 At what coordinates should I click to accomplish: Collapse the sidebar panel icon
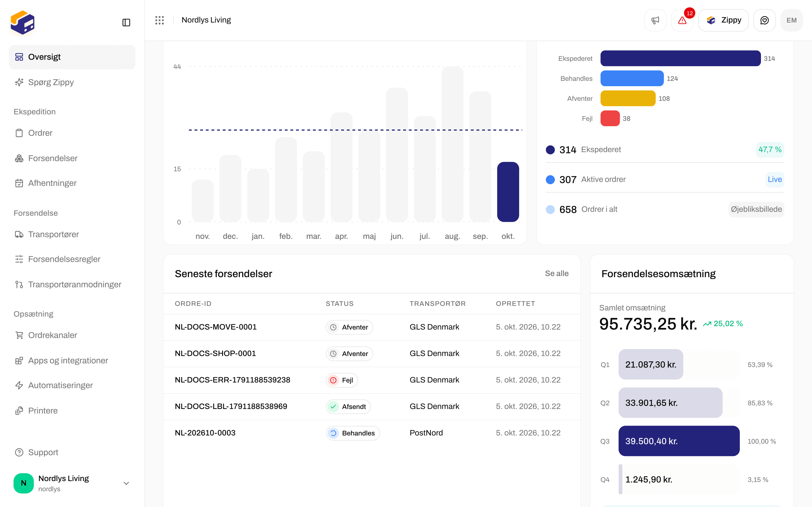(126, 23)
